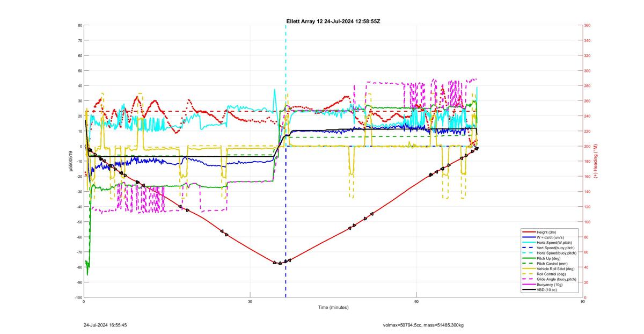Click the 'Buoyancy (10g)' legend entry
The width and height of the screenshot is (644, 334).
[x=550, y=285]
